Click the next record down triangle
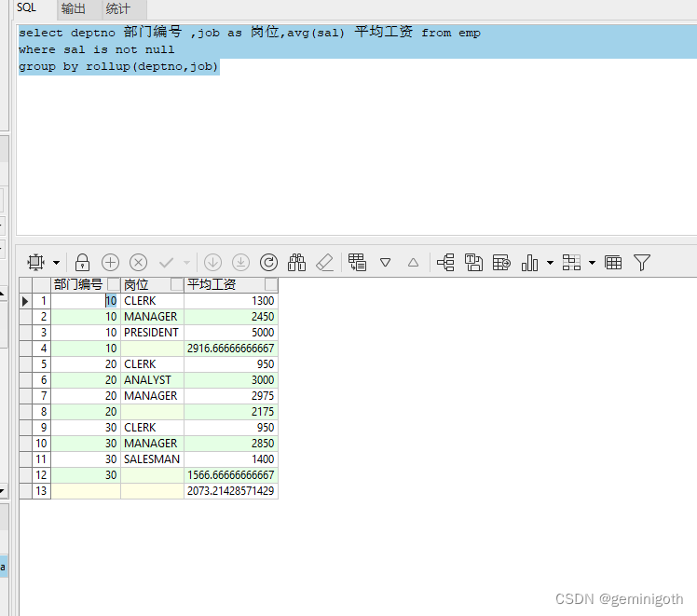Image resolution: width=697 pixels, height=616 pixels. pyautogui.click(x=386, y=263)
